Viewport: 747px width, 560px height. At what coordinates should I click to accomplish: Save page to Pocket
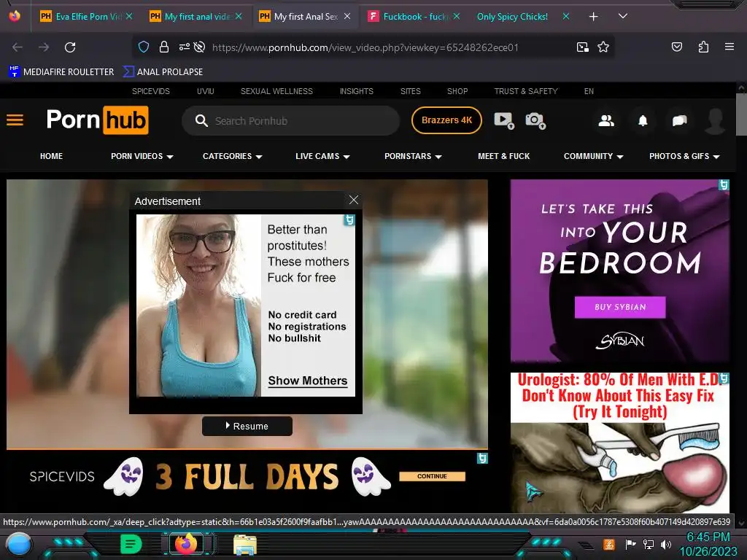pos(676,47)
